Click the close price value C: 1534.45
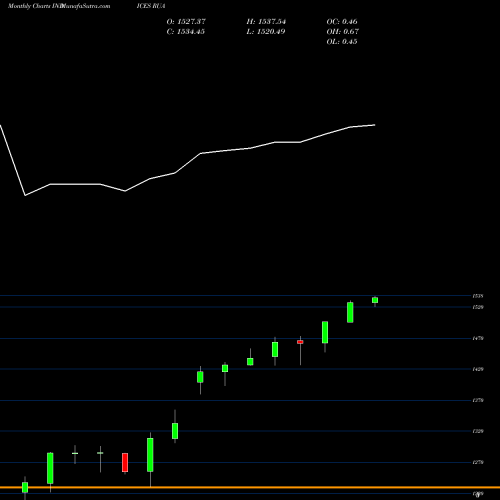500x500 pixels. click(186, 32)
